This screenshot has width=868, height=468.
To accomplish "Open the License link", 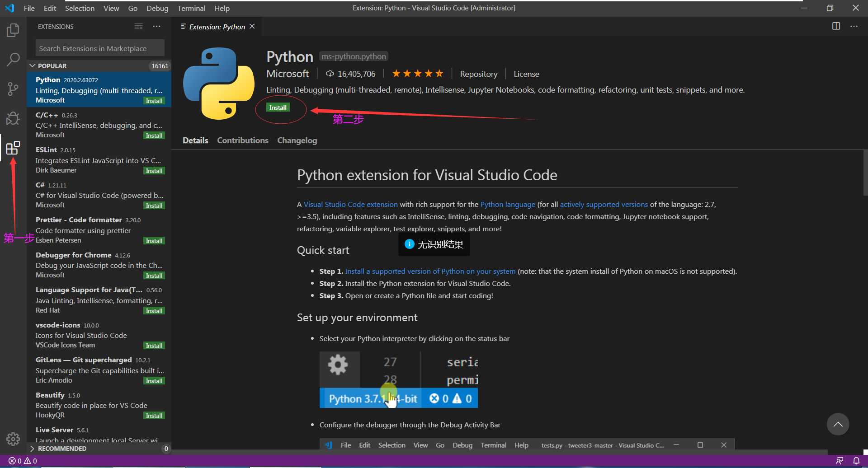I will [x=526, y=74].
